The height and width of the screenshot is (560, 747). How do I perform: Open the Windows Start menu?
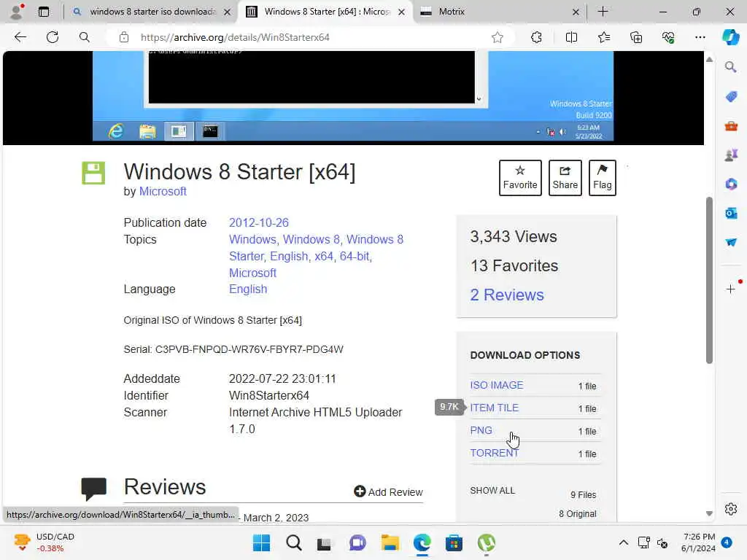(x=261, y=542)
